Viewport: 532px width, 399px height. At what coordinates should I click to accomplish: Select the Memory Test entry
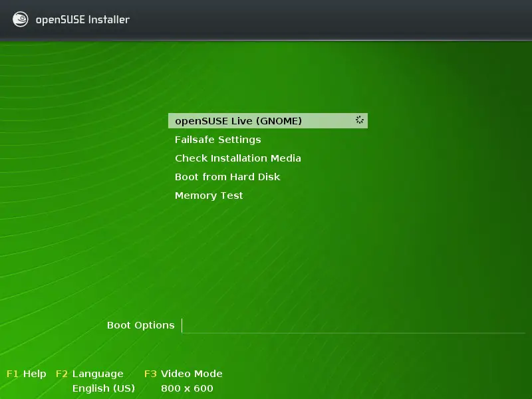tap(209, 196)
